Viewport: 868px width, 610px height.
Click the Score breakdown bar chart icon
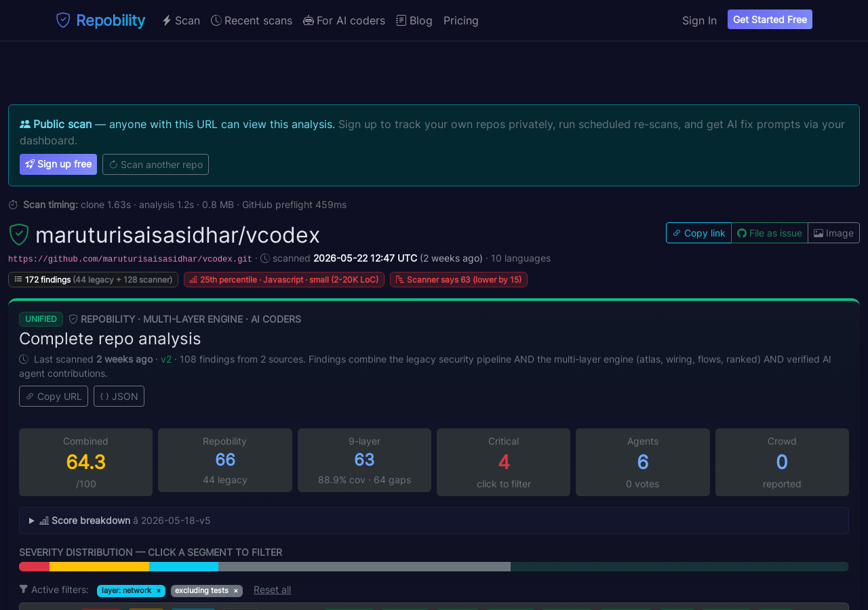[44, 521]
